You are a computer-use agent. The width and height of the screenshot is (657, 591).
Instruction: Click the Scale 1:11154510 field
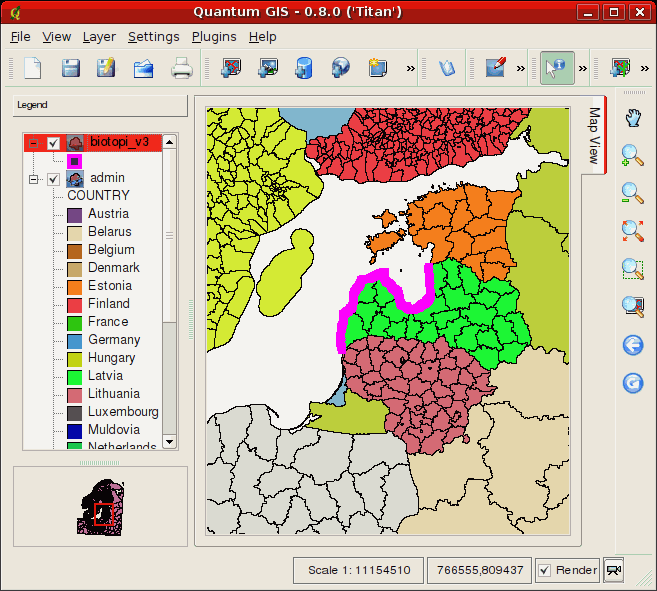tap(359, 570)
